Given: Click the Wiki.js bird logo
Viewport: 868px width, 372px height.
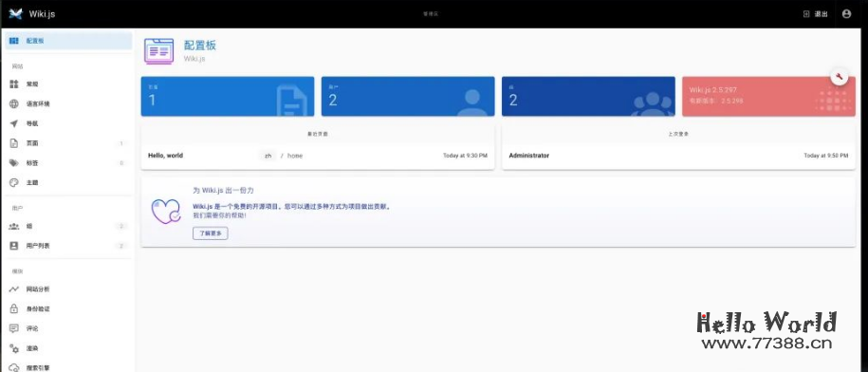Looking at the screenshot, I should coord(15,14).
